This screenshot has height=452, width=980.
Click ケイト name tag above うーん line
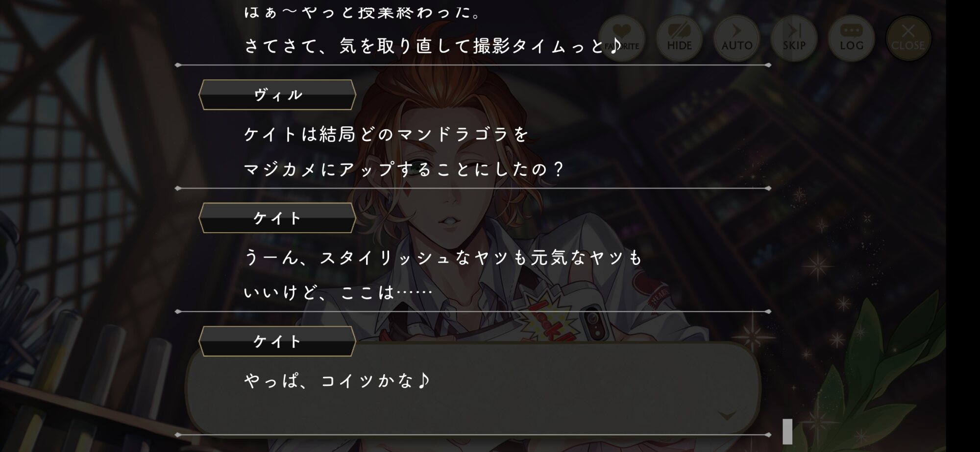coord(277,218)
